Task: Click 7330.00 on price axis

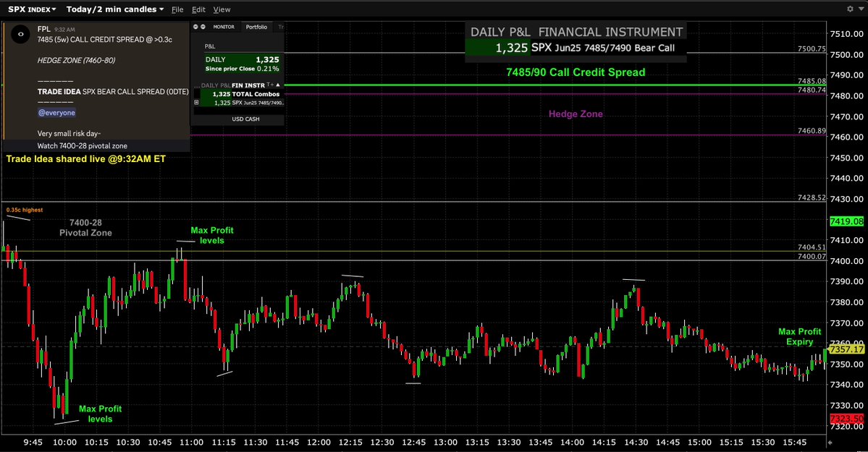Action: point(846,406)
